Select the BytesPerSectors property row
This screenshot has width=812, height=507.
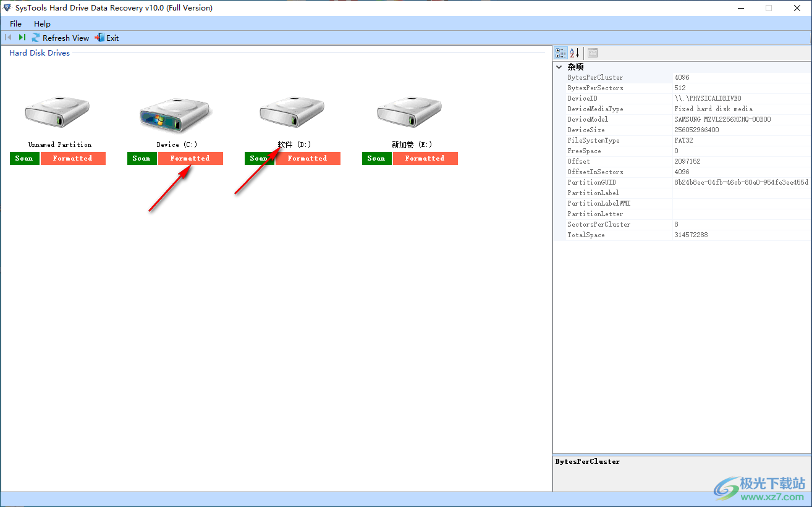pos(682,88)
